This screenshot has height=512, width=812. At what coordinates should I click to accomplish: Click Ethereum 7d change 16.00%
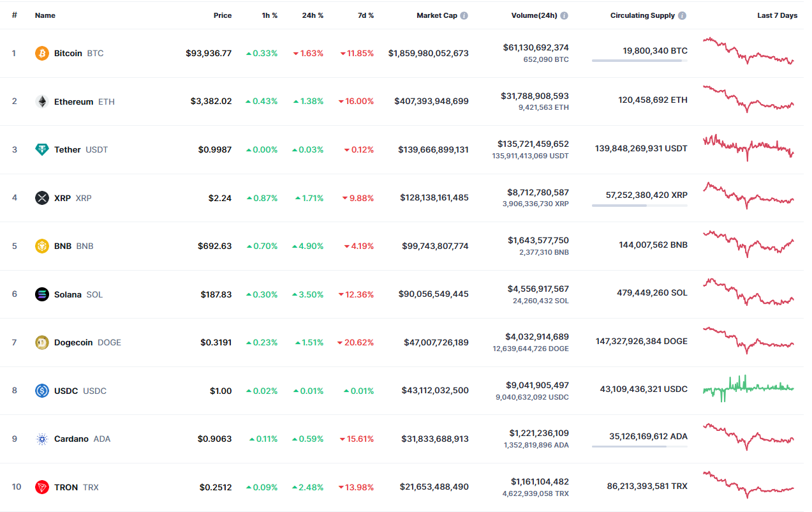coord(356,102)
